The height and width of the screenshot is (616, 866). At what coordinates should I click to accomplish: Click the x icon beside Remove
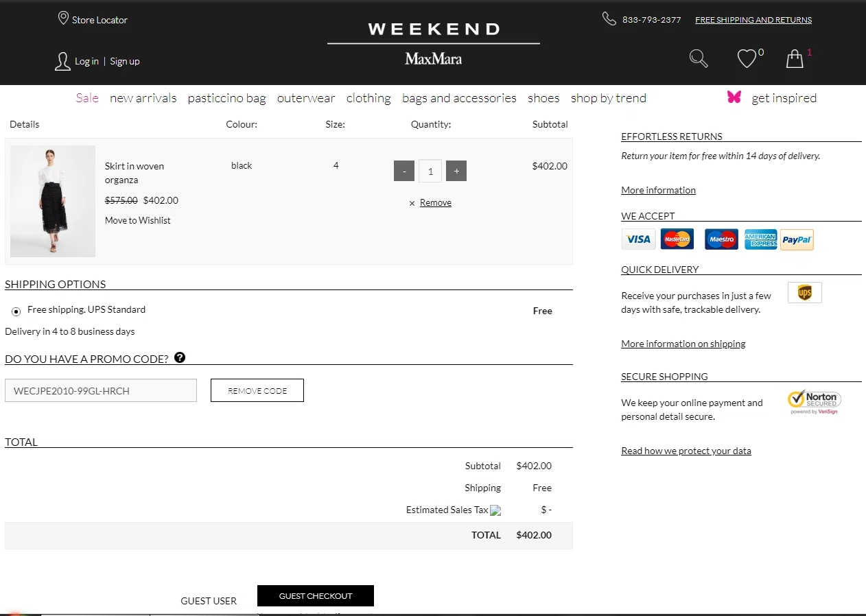tap(412, 203)
